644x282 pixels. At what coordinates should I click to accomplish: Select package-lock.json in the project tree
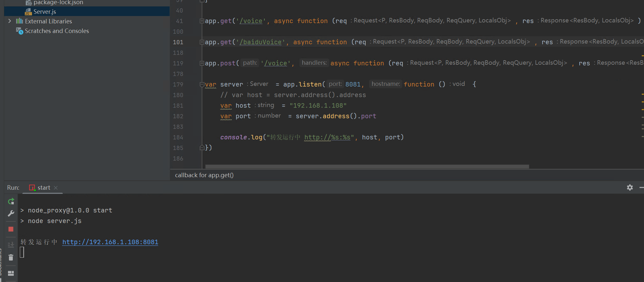click(x=58, y=3)
